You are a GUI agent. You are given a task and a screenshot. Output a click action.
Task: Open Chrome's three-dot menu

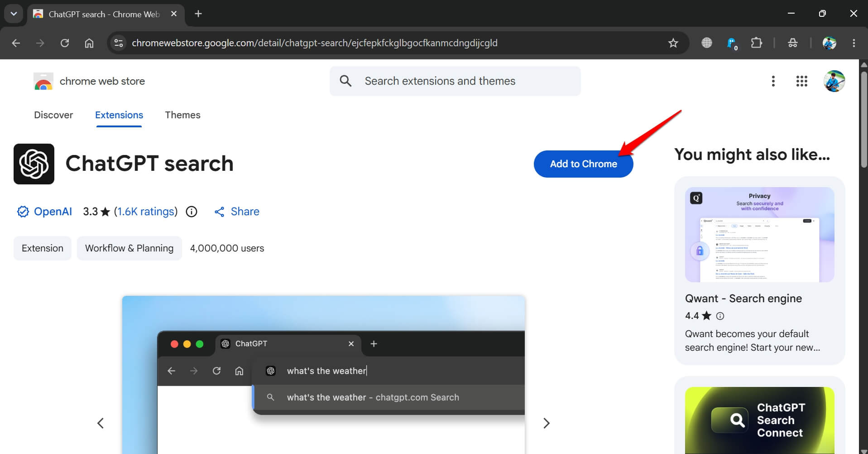pos(854,43)
